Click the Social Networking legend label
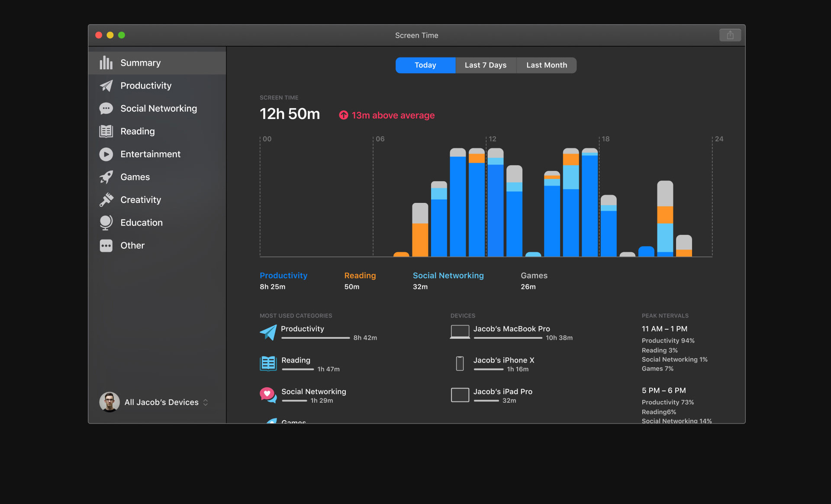831x504 pixels. tap(448, 276)
